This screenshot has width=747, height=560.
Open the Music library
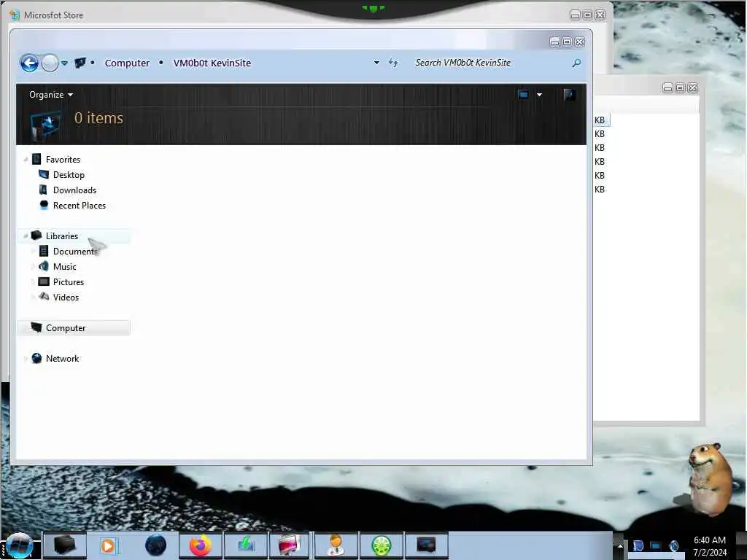coord(65,267)
